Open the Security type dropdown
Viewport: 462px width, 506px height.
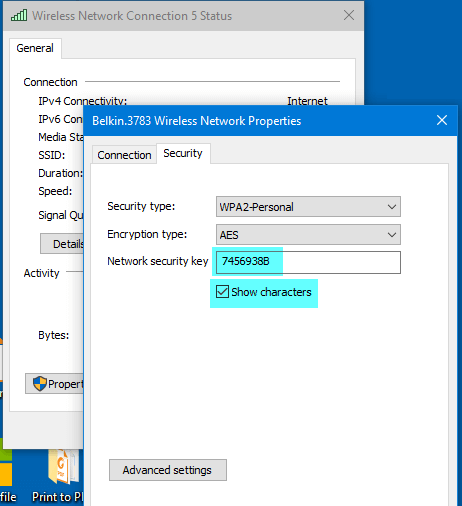pos(308,207)
